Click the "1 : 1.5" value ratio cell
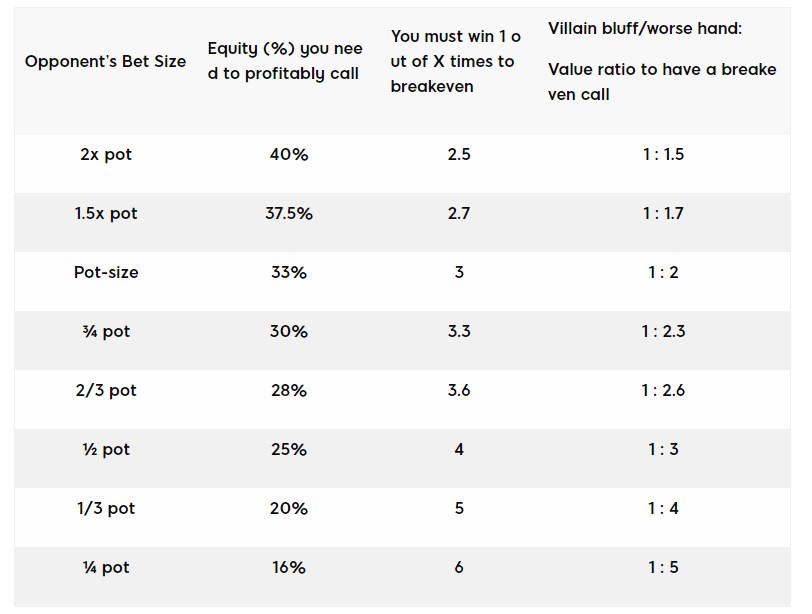This screenshot has width=812, height=614. (663, 155)
